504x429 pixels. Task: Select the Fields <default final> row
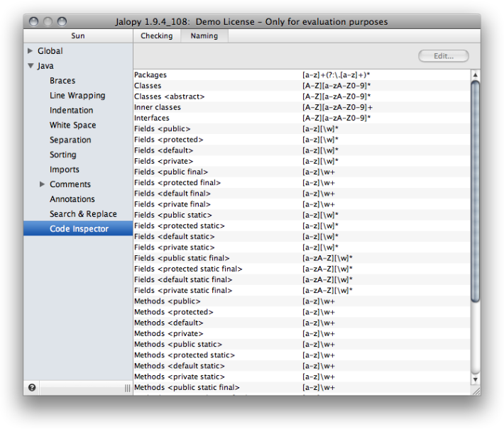(x=302, y=194)
